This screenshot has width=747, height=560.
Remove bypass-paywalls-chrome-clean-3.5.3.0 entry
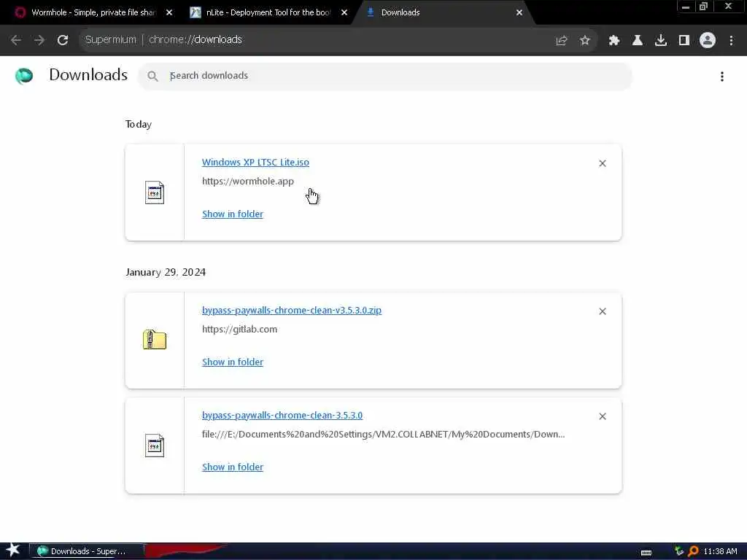(603, 416)
